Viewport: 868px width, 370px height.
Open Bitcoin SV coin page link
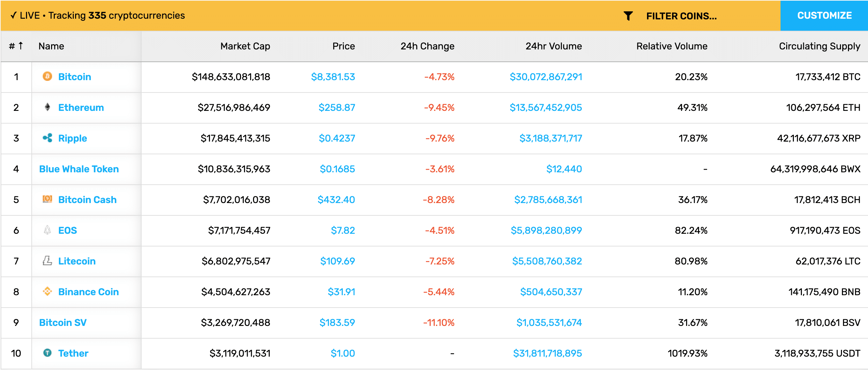(x=63, y=323)
